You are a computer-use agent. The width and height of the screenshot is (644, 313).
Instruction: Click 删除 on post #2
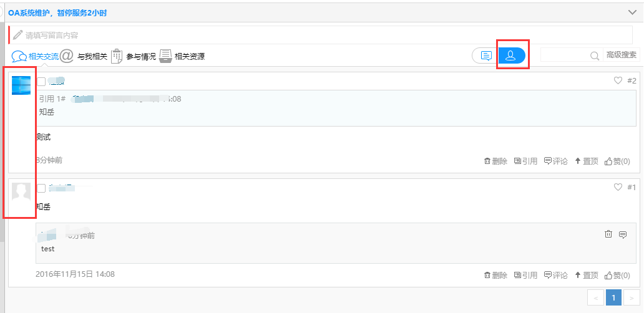(x=495, y=161)
